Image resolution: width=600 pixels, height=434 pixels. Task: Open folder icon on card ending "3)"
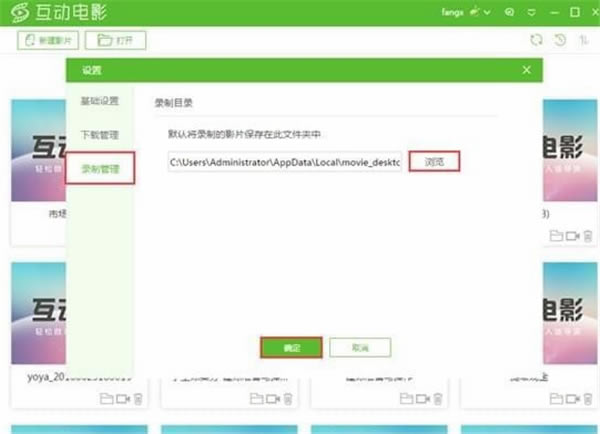[556, 236]
